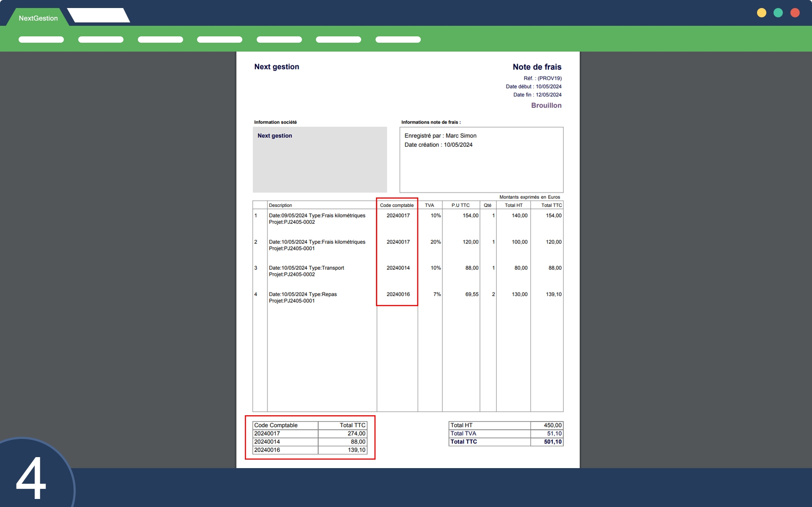Click the teal window circle button
Viewport: 812px width, 507px height.
(x=778, y=13)
